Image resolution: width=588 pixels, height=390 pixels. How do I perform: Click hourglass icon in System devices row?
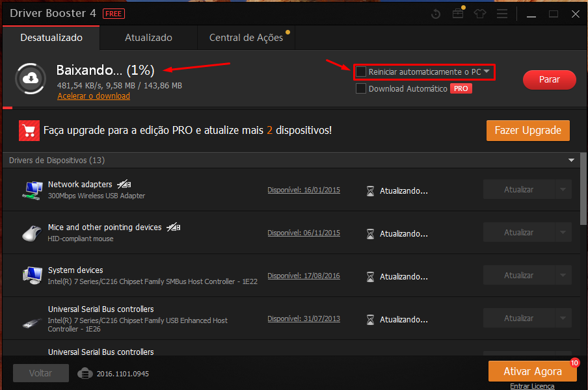(x=370, y=277)
